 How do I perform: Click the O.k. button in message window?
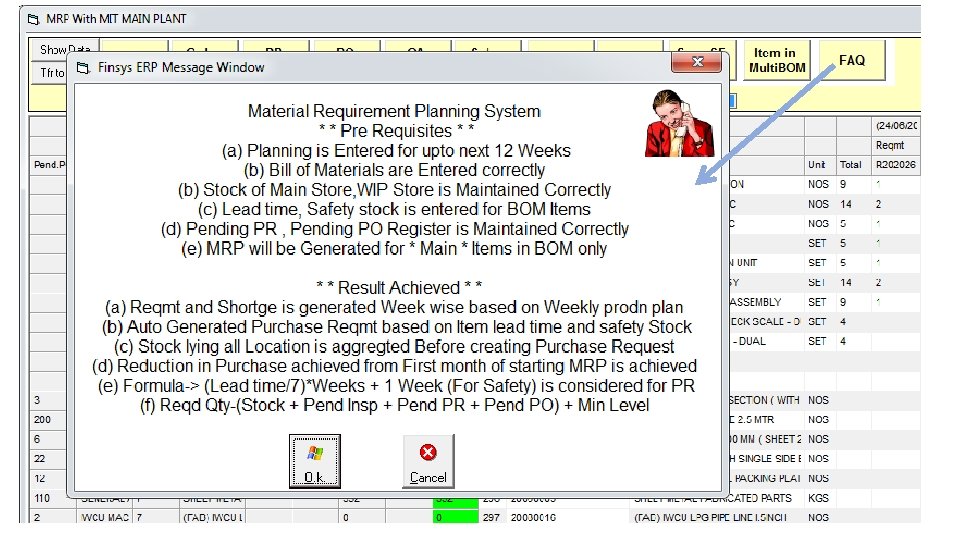coord(315,461)
